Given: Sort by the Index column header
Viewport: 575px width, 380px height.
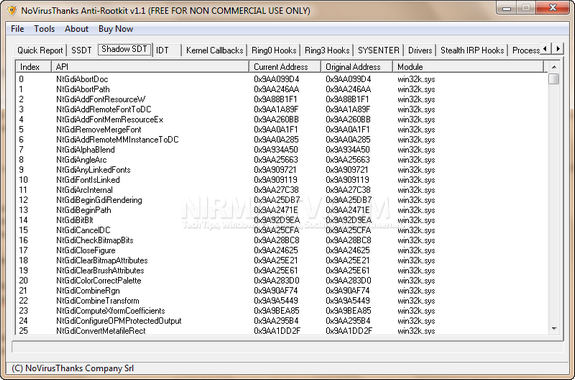Looking at the screenshot, I should (33, 67).
